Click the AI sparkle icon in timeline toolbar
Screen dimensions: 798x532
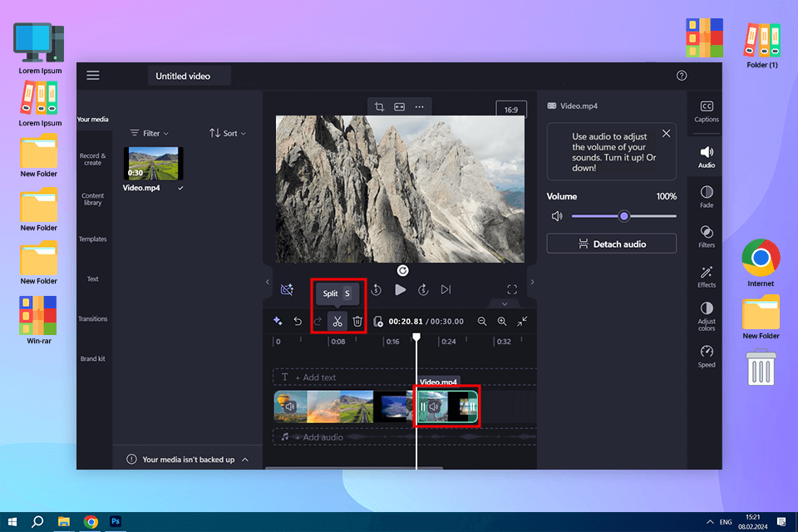pos(278,321)
